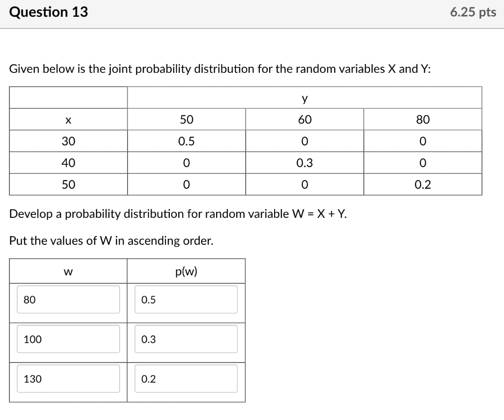Click the row label 30 in joint table

tap(68, 141)
